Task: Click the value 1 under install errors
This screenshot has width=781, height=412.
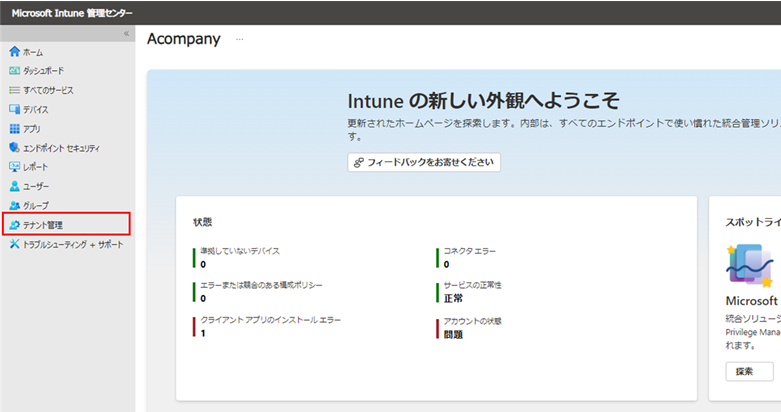Action: point(203,333)
